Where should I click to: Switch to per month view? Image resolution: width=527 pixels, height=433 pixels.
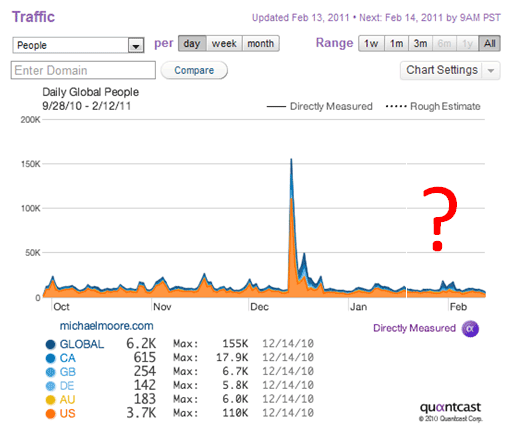pyautogui.click(x=261, y=43)
